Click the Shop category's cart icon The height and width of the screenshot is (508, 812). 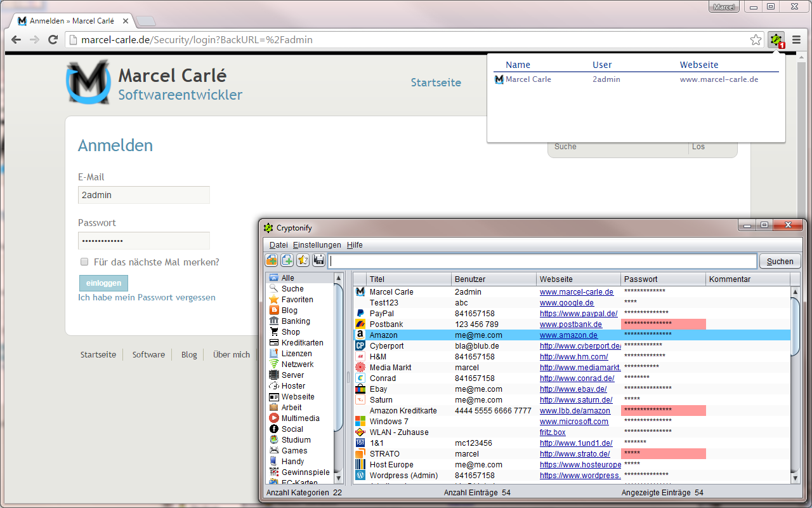tap(274, 332)
